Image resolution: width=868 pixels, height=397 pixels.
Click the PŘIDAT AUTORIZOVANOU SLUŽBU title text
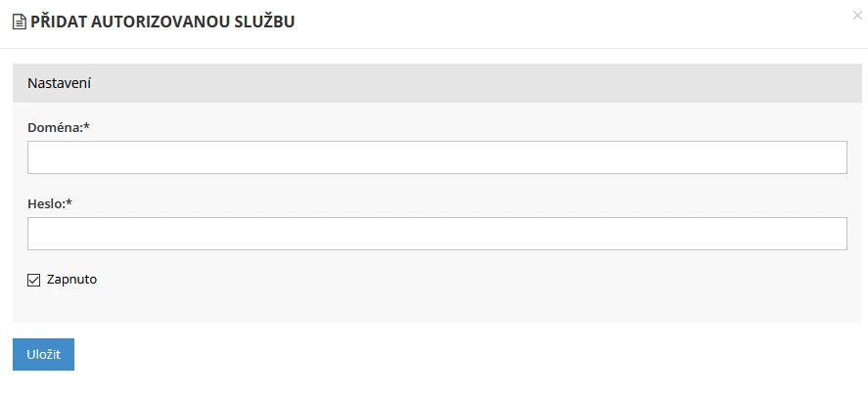[x=162, y=22]
